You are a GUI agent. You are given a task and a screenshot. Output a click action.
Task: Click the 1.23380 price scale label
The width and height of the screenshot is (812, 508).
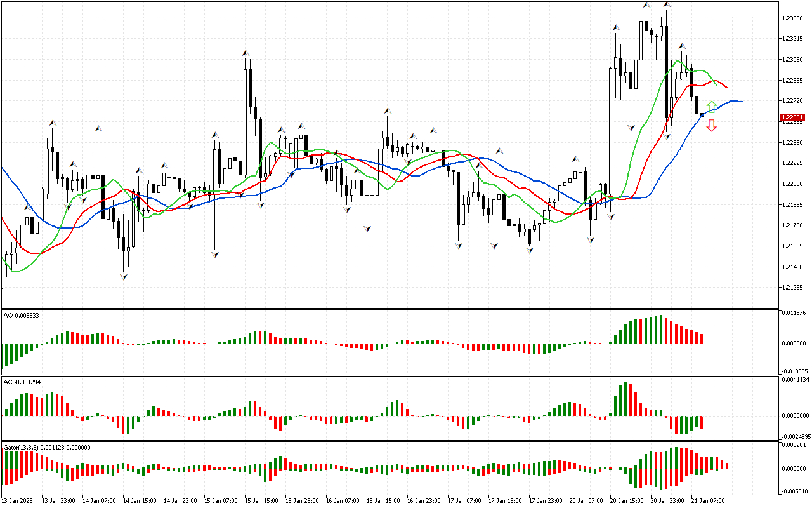793,18
